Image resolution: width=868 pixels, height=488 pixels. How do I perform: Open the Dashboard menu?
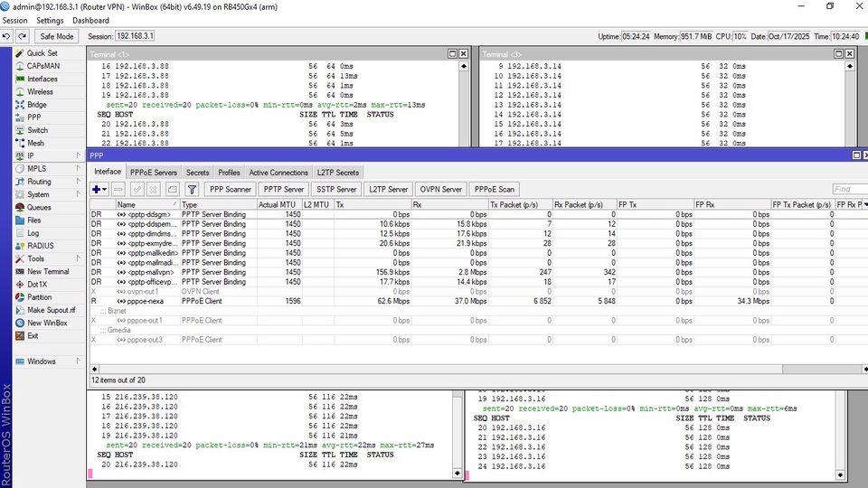90,20
